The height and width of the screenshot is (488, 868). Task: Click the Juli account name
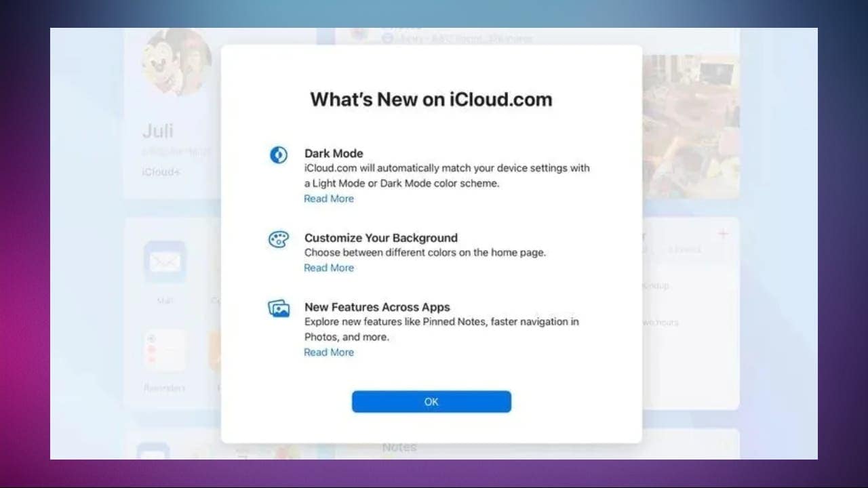158,131
